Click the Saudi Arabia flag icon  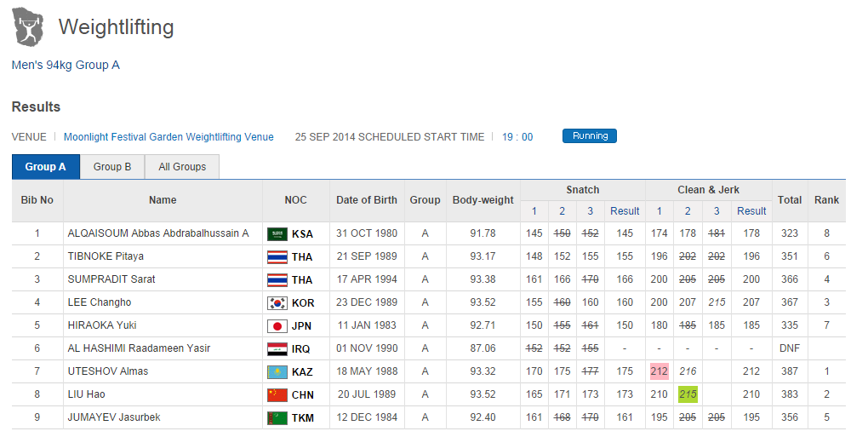tap(277, 233)
